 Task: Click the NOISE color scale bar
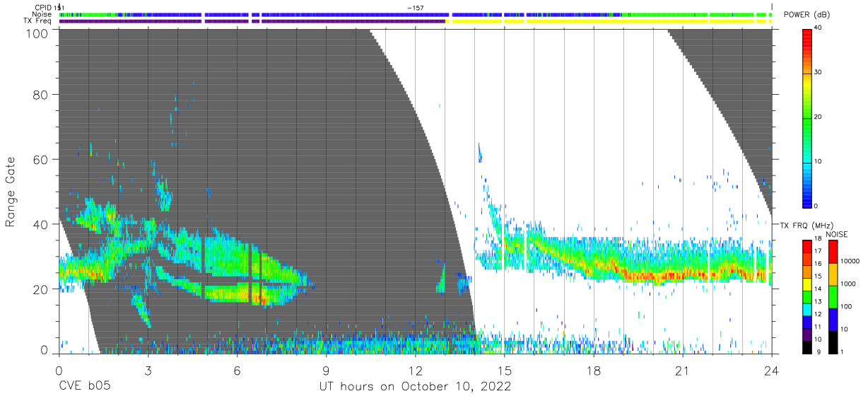coord(833,296)
